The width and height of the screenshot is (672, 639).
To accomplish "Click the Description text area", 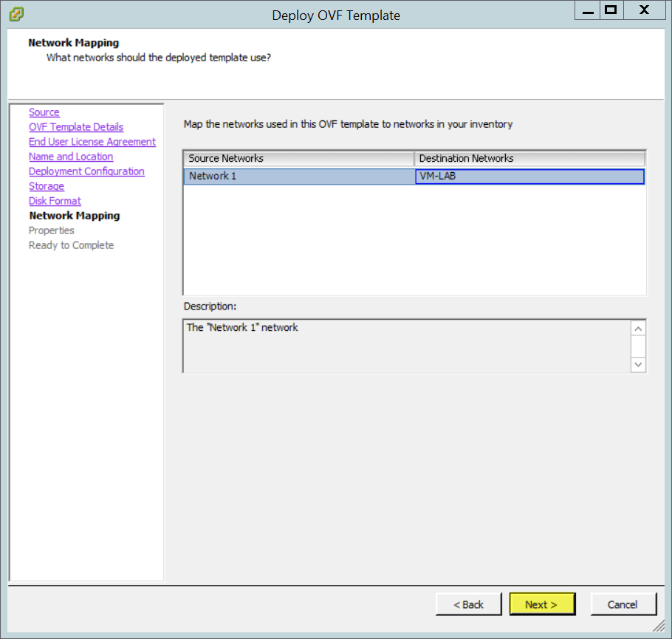I will pos(406,346).
